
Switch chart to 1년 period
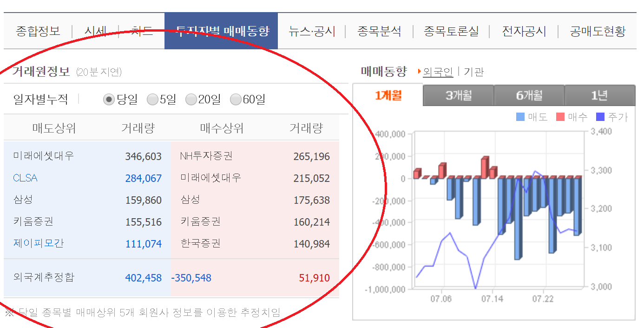point(600,96)
